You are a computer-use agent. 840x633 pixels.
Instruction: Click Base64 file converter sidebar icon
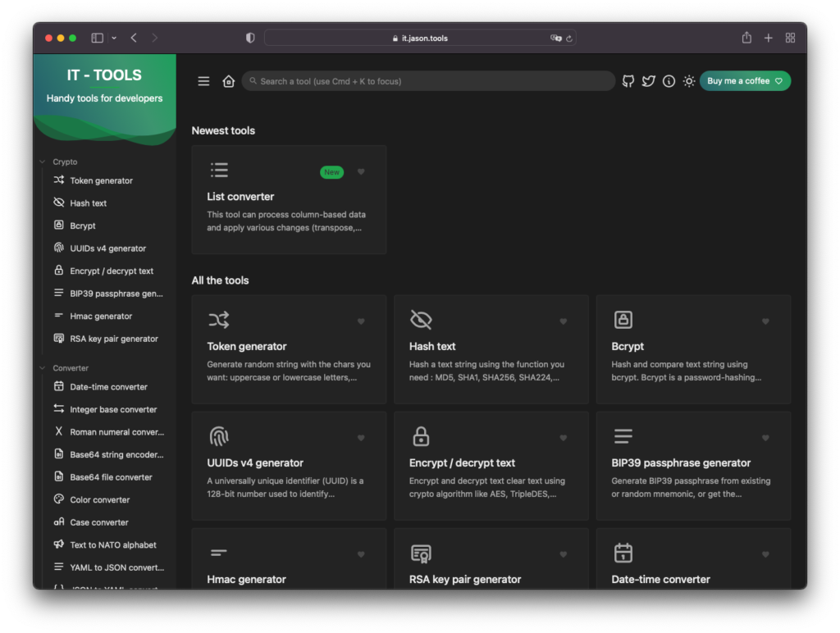[59, 476]
